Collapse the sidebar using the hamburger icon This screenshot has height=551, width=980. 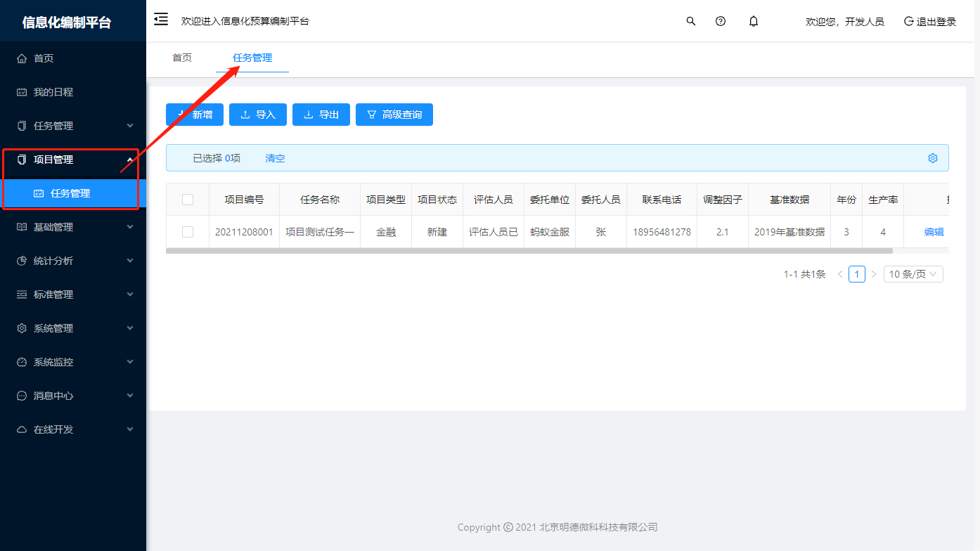160,20
